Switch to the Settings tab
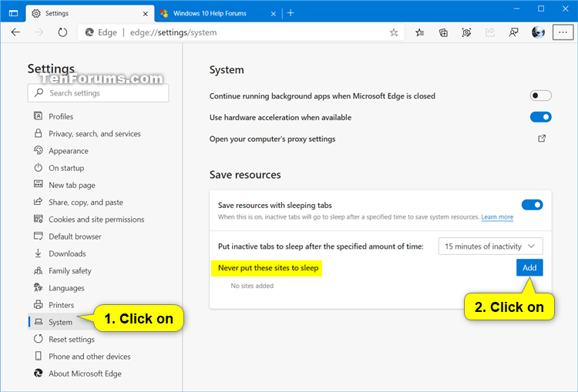 pyautogui.click(x=90, y=13)
